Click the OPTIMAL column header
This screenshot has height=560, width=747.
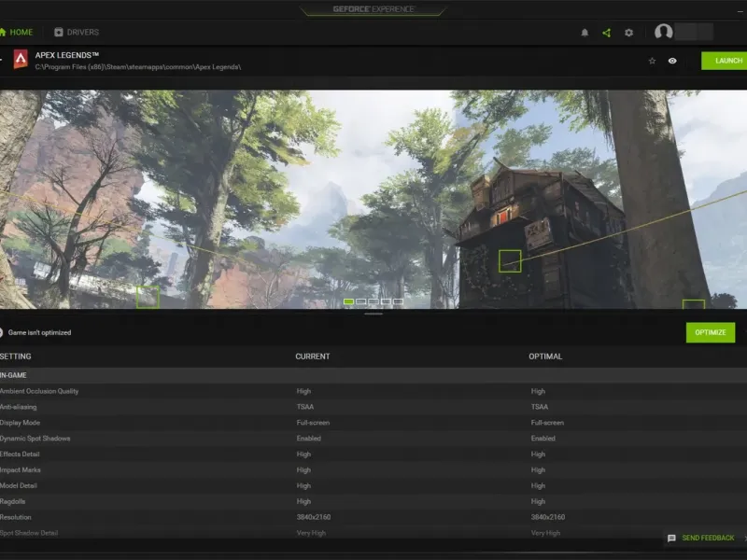[x=545, y=357]
